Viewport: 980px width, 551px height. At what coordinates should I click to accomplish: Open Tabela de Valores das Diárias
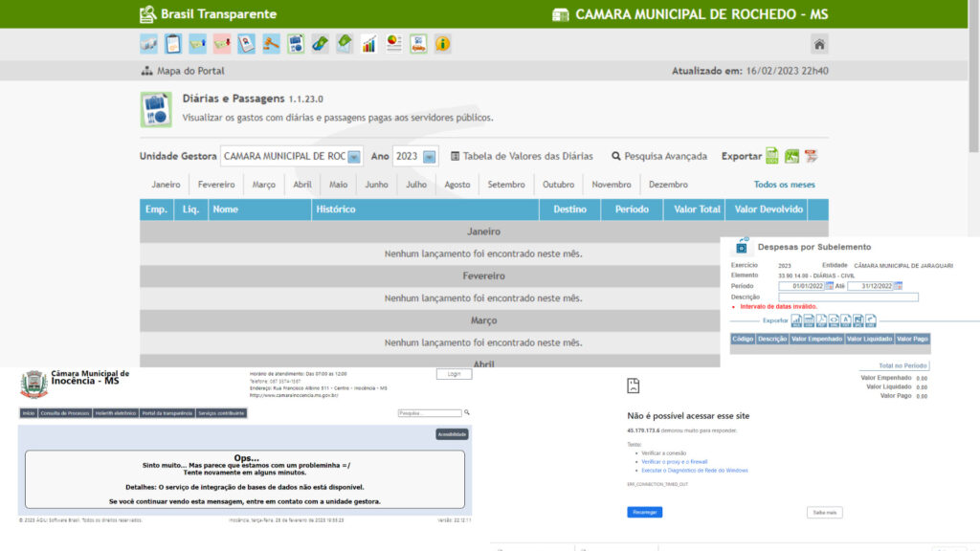click(522, 156)
